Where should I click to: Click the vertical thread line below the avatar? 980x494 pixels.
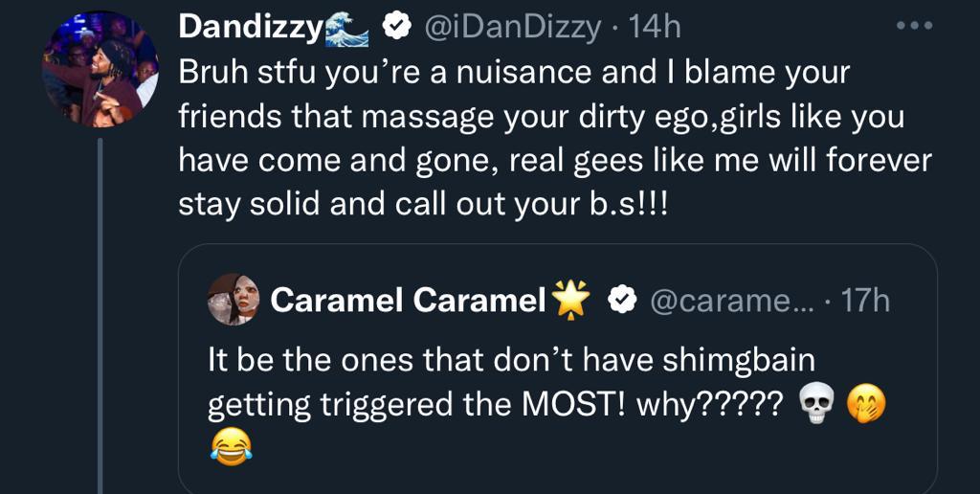click(x=100, y=316)
